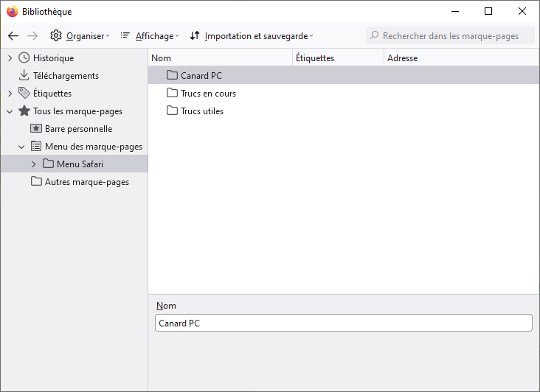Select the Trucs utiles folder
Image resolution: width=540 pixels, height=392 pixels.
tap(344, 111)
